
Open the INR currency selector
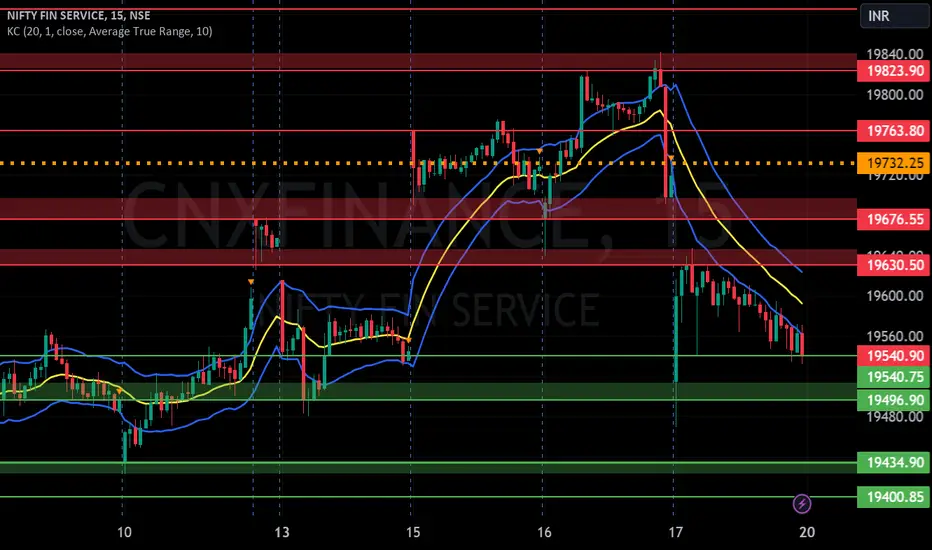click(x=893, y=16)
